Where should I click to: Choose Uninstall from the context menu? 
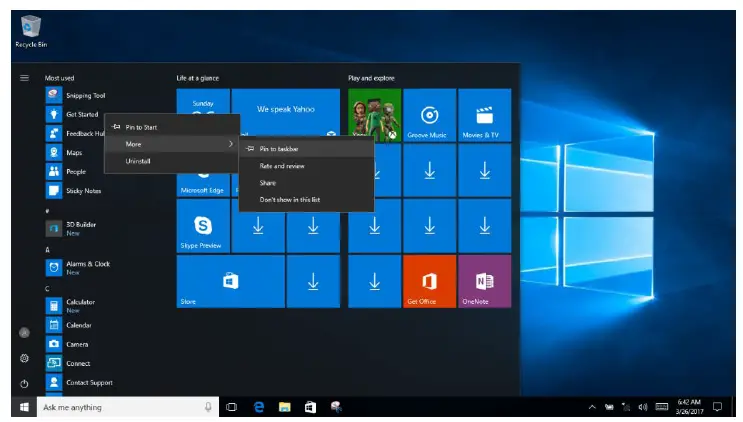[x=138, y=161]
